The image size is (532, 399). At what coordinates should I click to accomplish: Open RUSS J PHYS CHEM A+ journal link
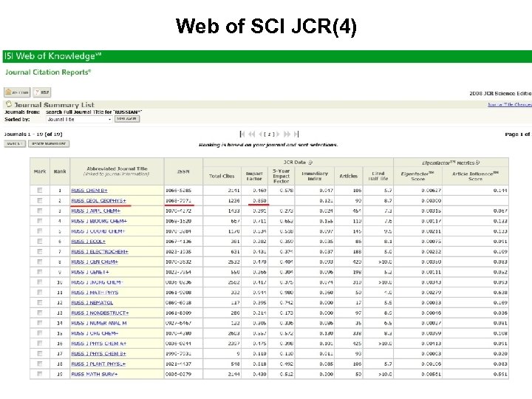click(x=99, y=344)
